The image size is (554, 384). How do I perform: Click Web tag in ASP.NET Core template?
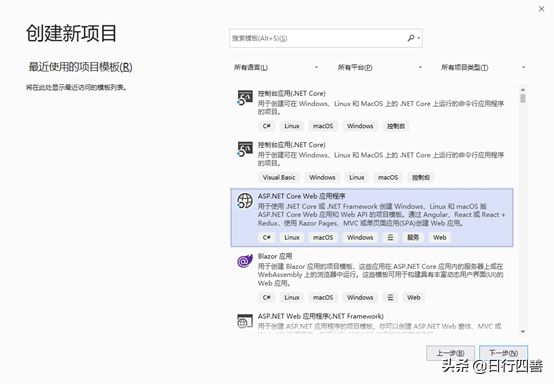coord(440,237)
